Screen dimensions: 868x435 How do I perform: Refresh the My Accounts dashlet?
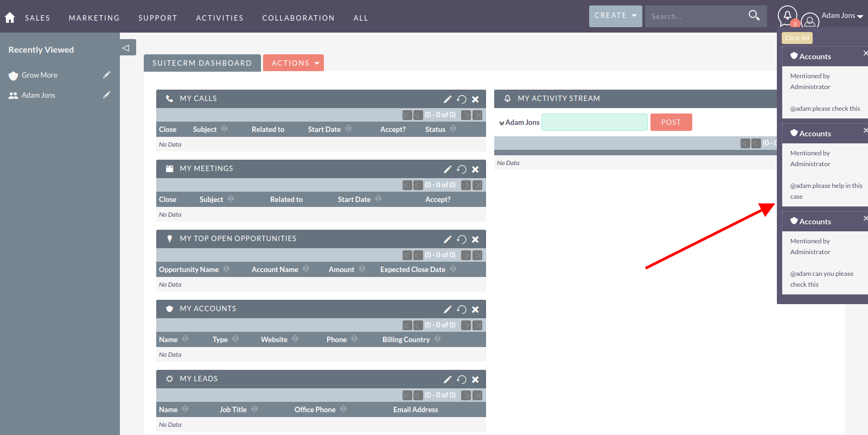click(x=462, y=310)
